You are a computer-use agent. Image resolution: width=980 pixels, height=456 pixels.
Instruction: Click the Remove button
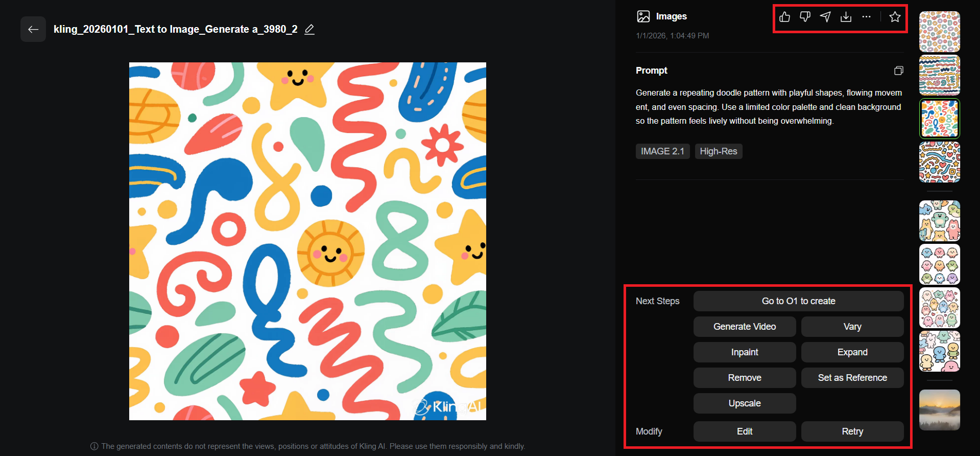(x=745, y=378)
